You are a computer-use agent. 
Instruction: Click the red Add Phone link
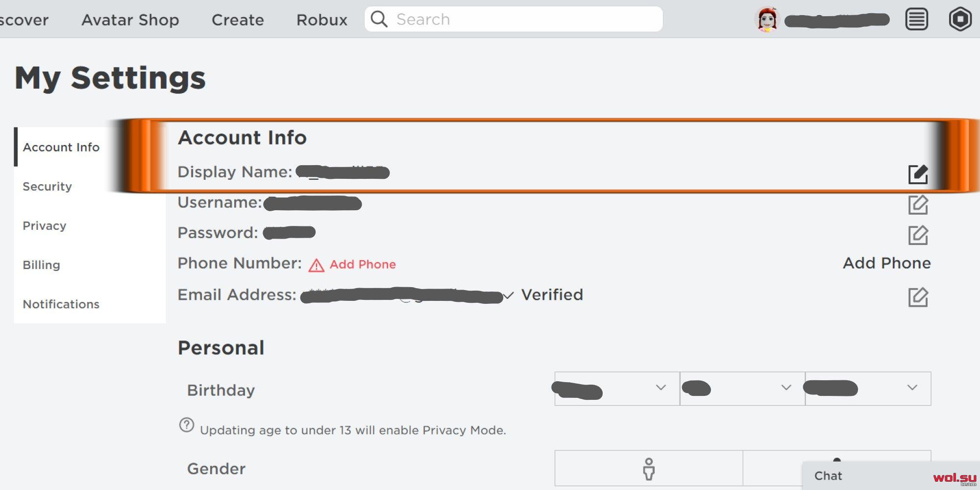pyautogui.click(x=363, y=264)
